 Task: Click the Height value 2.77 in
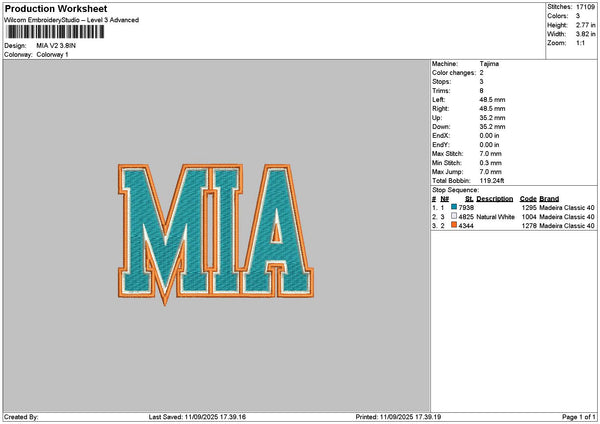click(x=585, y=25)
